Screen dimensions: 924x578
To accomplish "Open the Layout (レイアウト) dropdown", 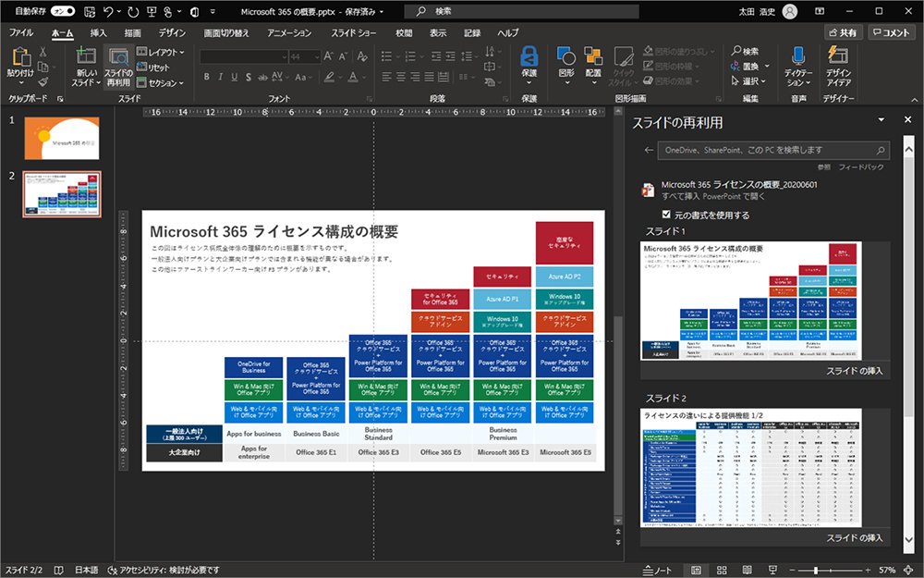I will [160, 52].
